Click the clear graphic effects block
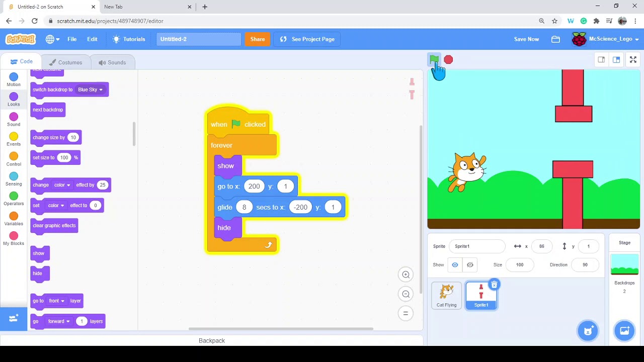 coord(54,225)
